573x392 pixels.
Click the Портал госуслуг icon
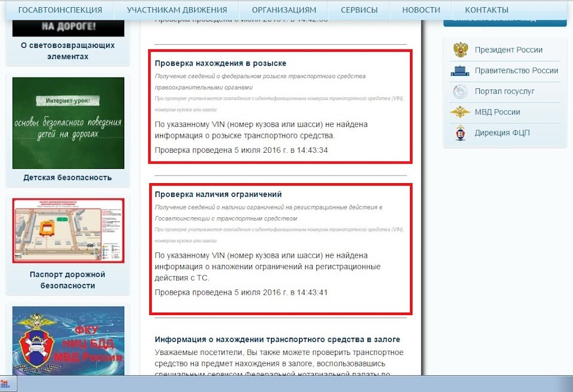pos(460,91)
